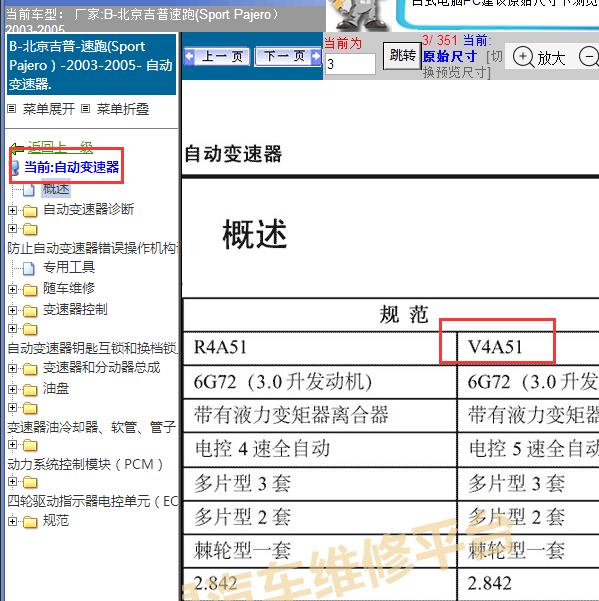Switch to preview size via 切换预览尺寸
The height and width of the screenshot is (601, 599).
click(462, 64)
